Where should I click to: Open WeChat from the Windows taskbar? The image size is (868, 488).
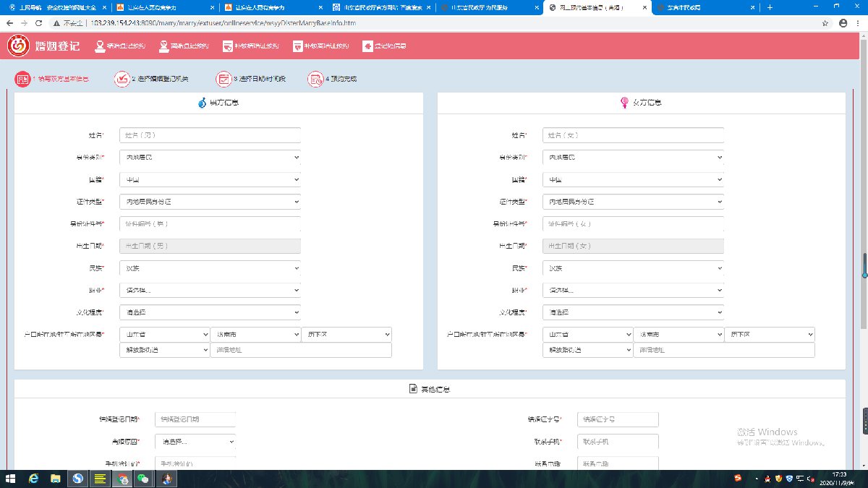click(144, 479)
